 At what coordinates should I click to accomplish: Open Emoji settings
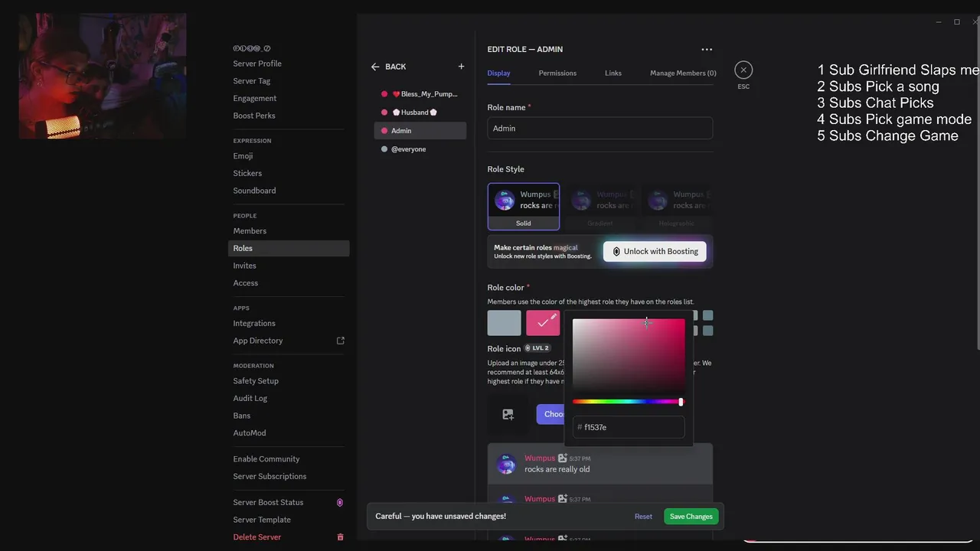tap(243, 156)
